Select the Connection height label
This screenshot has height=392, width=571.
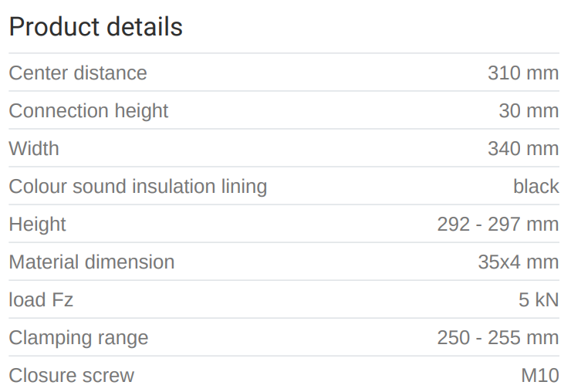[88, 111]
